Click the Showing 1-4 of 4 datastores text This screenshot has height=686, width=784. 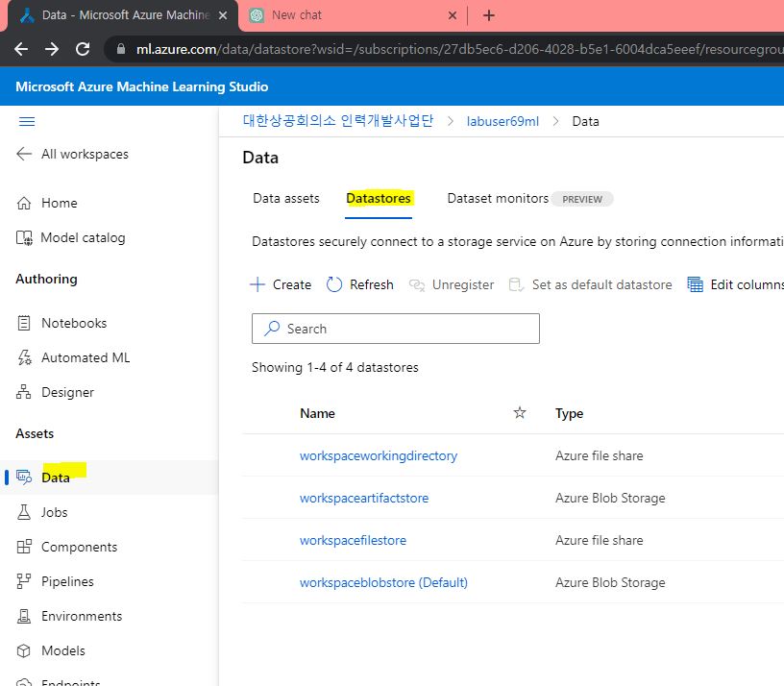(x=335, y=367)
